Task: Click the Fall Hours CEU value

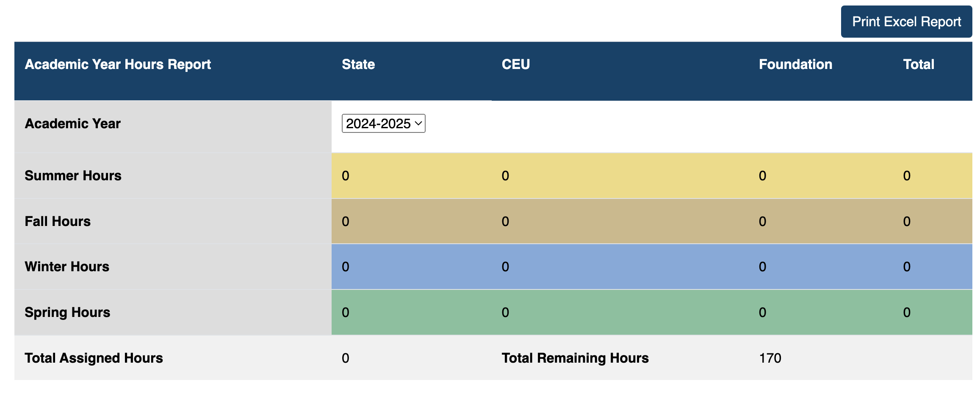Action: pyautogui.click(x=505, y=221)
